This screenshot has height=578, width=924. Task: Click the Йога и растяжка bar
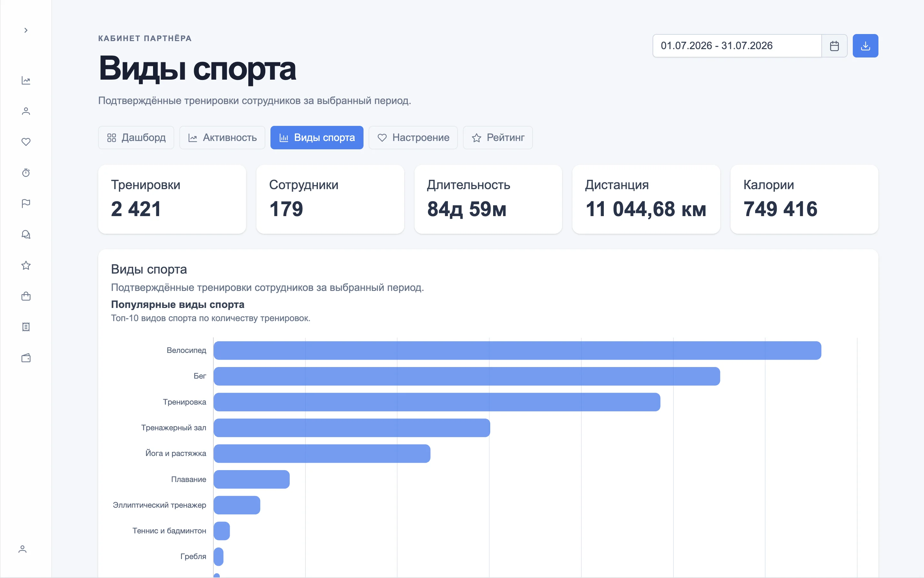322,453
